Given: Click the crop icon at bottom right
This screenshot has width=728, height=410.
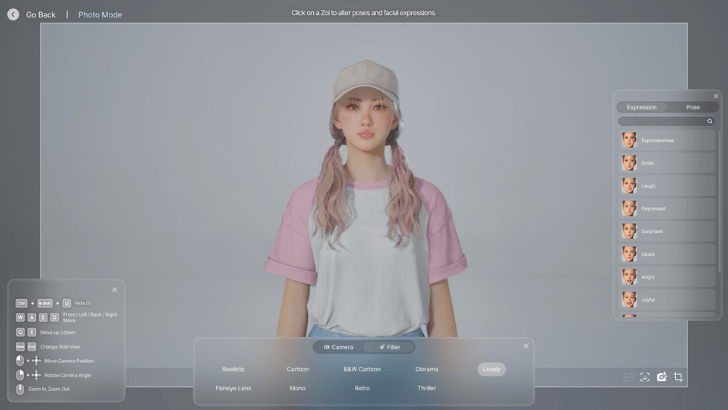Looking at the screenshot, I should (678, 377).
